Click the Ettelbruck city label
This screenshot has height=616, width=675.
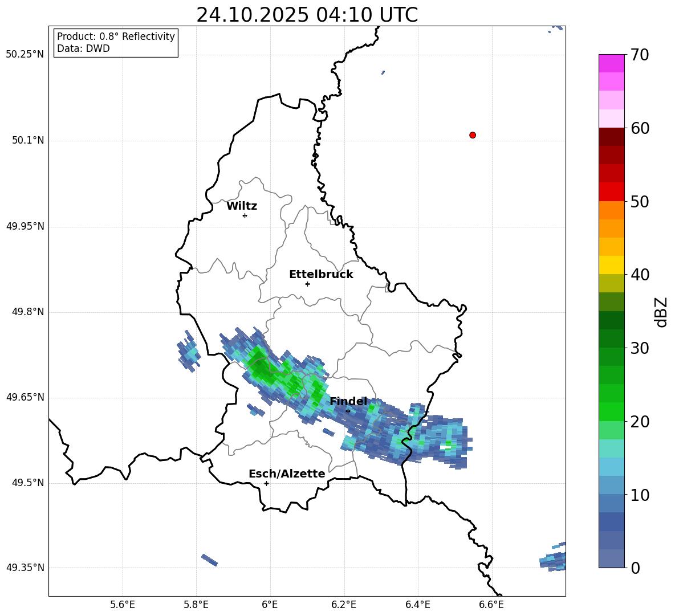pyautogui.click(x=321, y=275)
